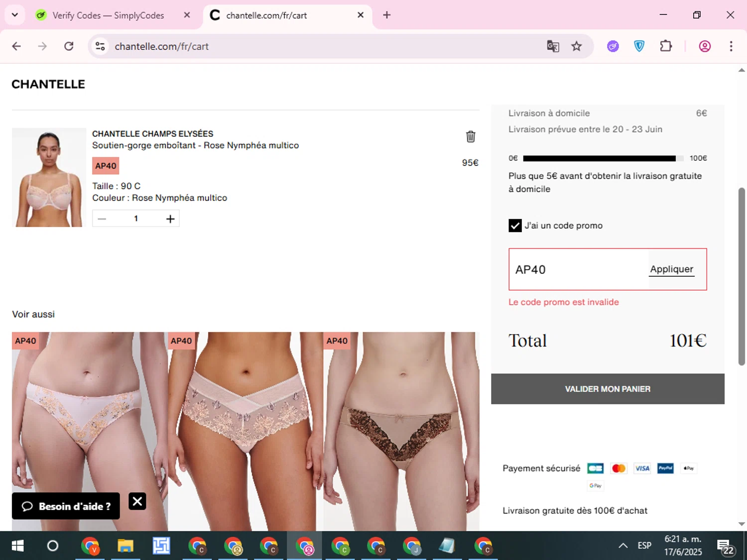Image resolution: width=747 pixels, height=560 pixels.
Task: Click the 'Voir aussi' heading
Action: click(33, 314)
